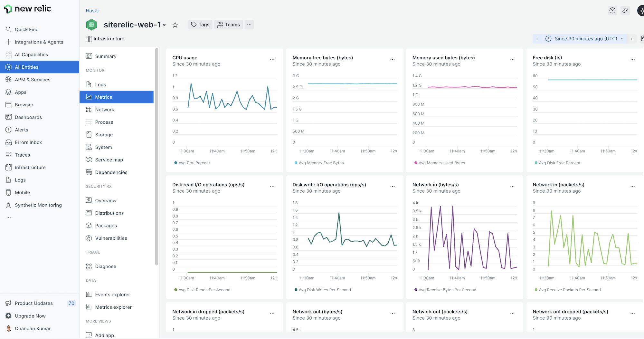This screenshot has width=644, height=339.
Task: Open Vulnerabilities under Security RX
Action: [111, 238]
